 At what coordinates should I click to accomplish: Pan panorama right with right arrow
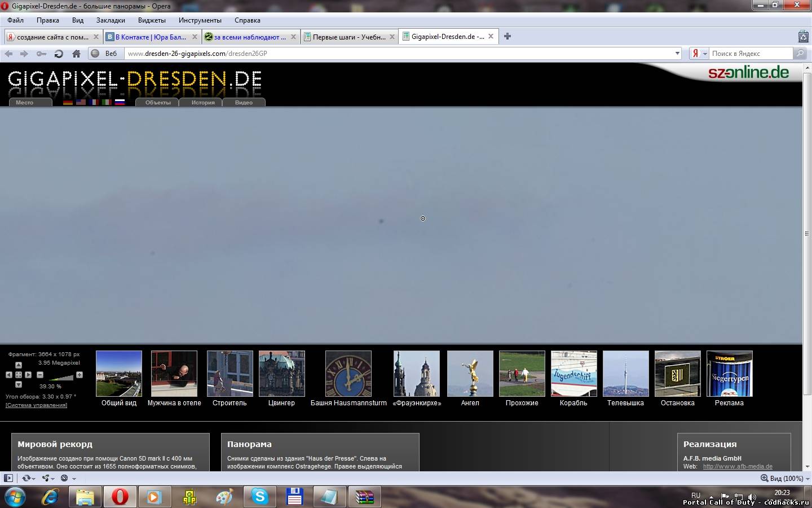pyautogui.click(x=28, y=375)
